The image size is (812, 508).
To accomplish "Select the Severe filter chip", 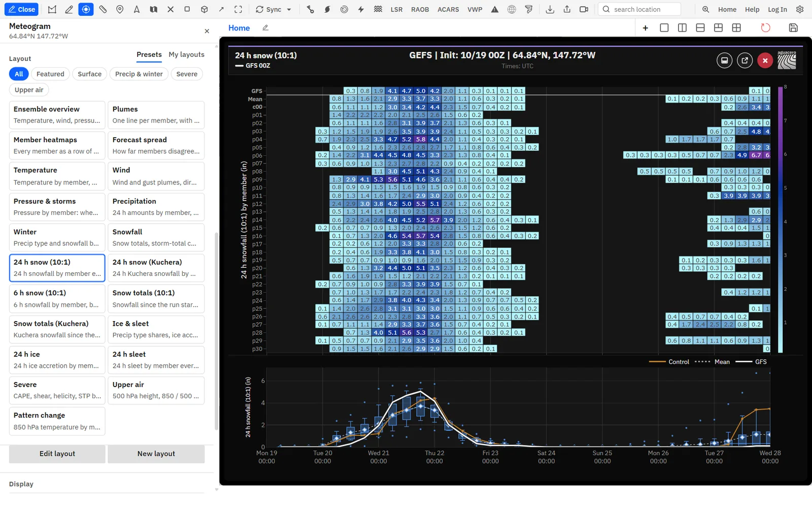I will click(187, 74).
